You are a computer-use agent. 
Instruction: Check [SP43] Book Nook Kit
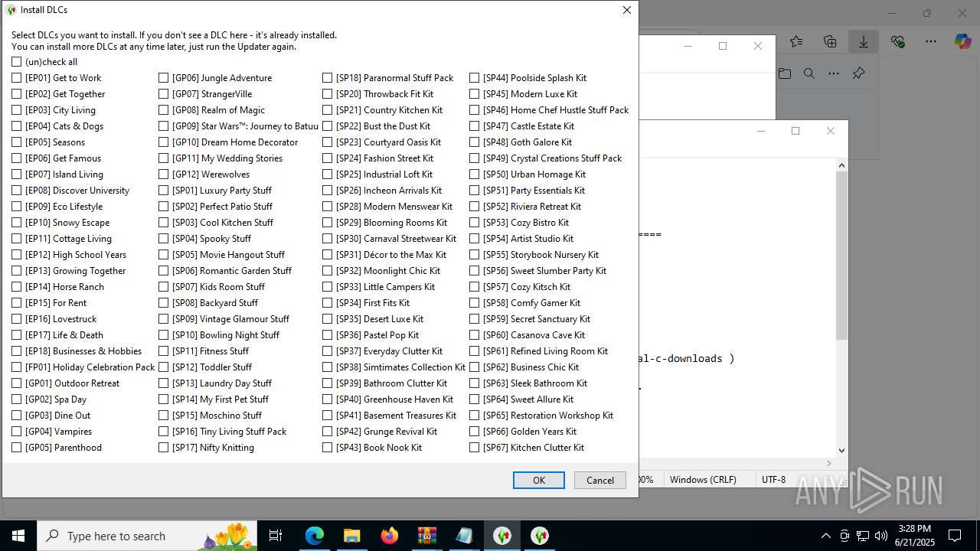(x=328, y=448)
